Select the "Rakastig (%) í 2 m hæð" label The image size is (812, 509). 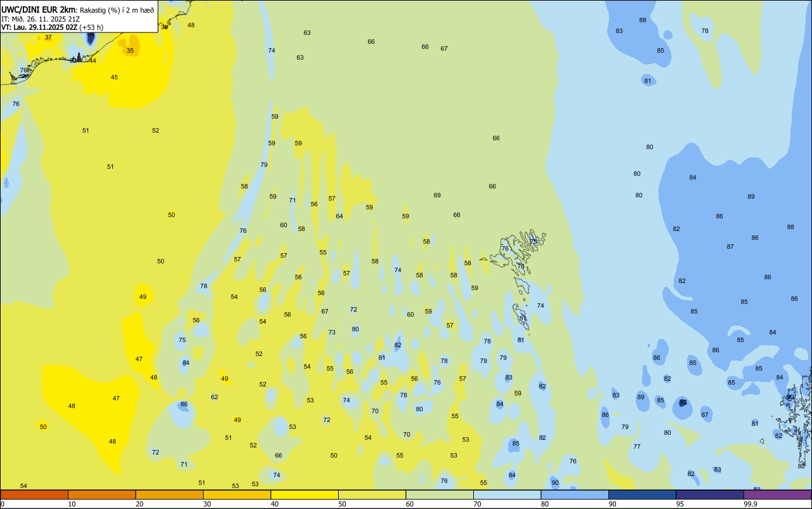click(117, 10)
